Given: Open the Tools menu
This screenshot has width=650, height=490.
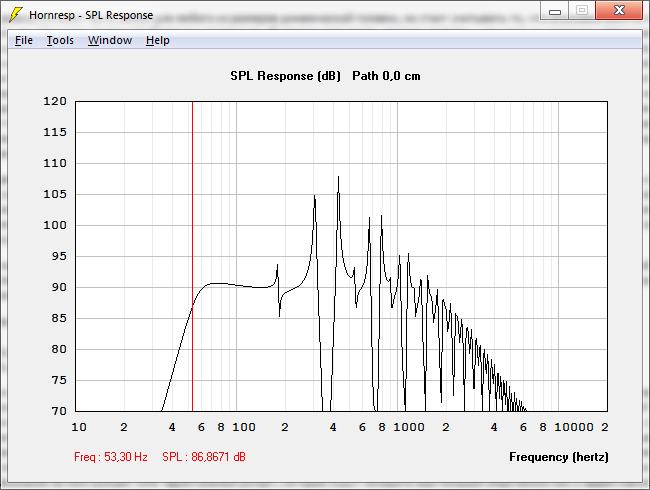Looking at the screenshot, I should click(60, 40).
